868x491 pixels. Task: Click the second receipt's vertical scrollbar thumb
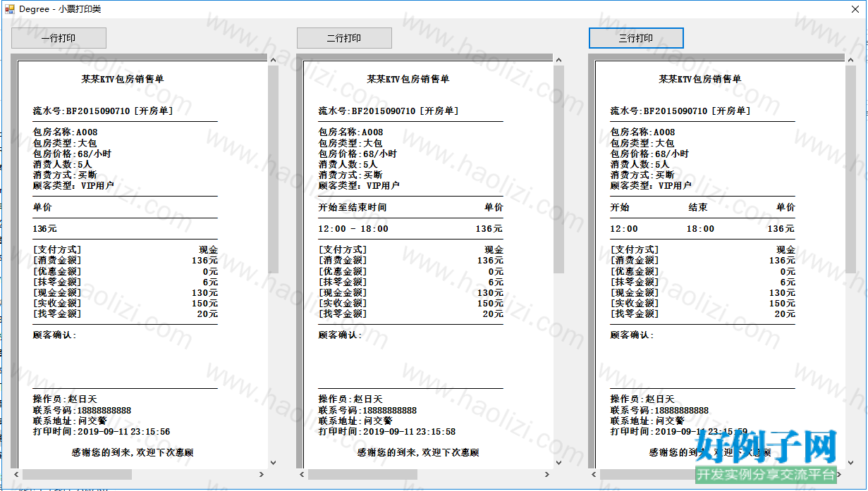point(558,169)
